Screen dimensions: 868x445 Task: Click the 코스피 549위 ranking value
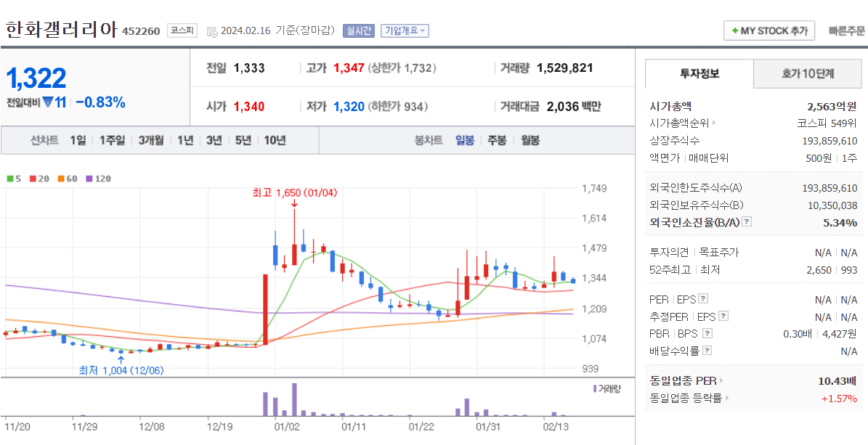(x=827, y=123)
